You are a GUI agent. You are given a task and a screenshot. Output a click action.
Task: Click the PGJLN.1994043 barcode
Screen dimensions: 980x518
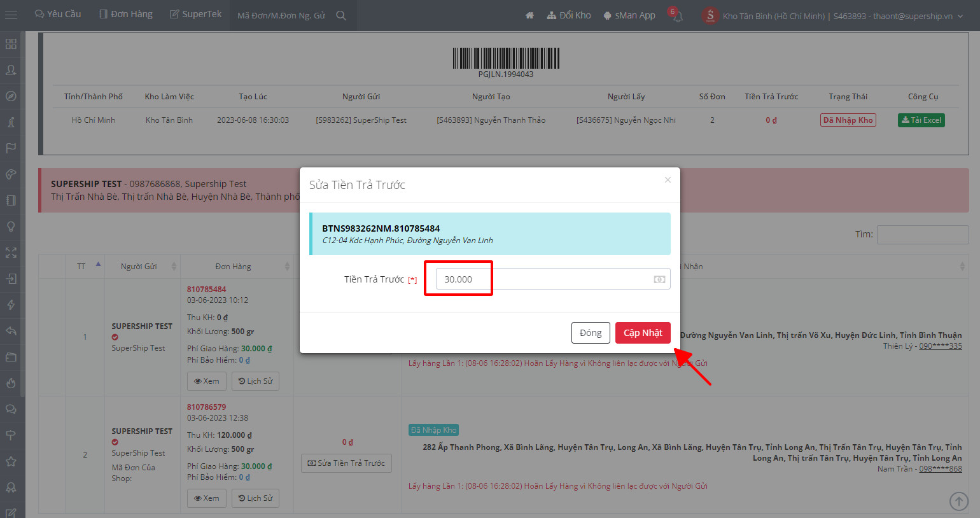[506, 59]
